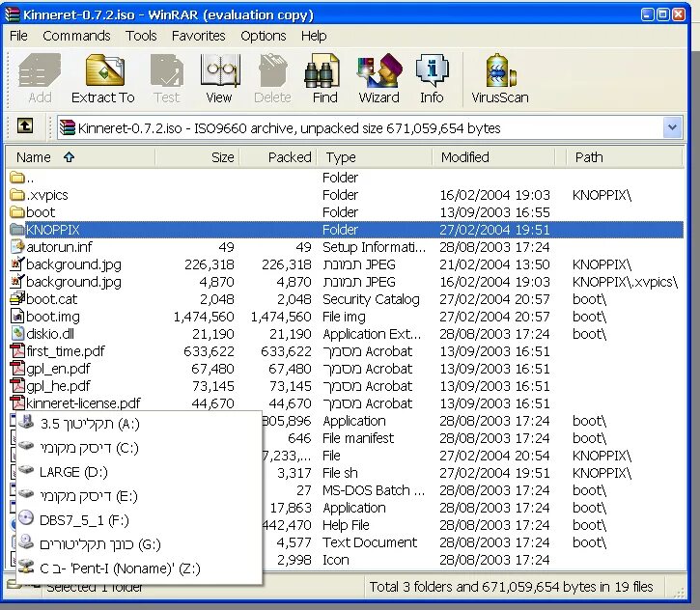
Task: Open the Options menu
Action: (x=264, y=36)
